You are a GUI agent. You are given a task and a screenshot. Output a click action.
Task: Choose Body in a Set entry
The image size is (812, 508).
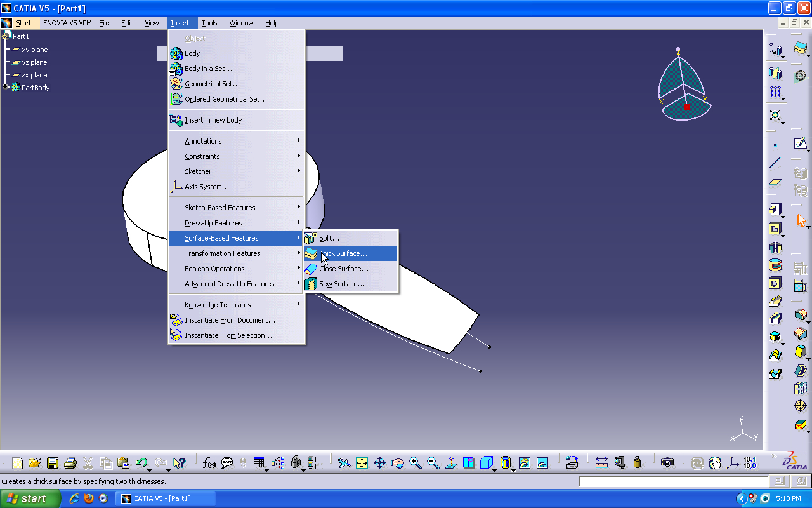coord(236,69)
